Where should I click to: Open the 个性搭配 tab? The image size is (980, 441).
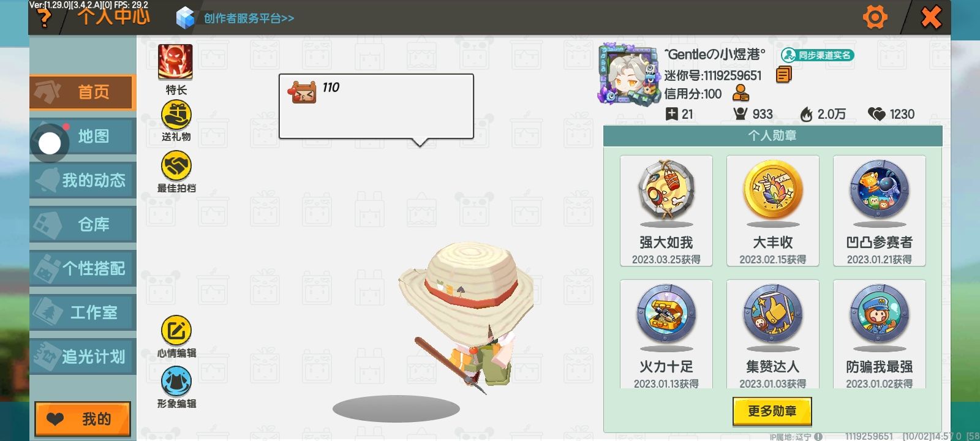point(83,268)
